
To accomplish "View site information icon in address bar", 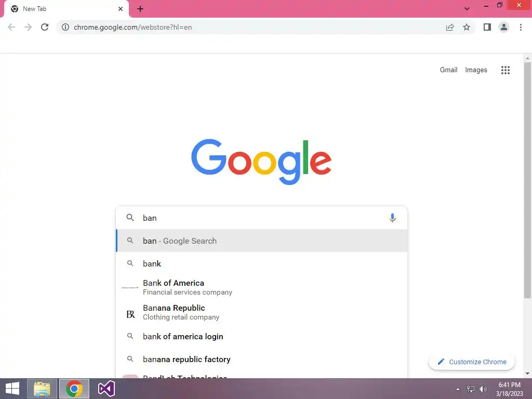I will pyautogui.click(x=65, y=27).
